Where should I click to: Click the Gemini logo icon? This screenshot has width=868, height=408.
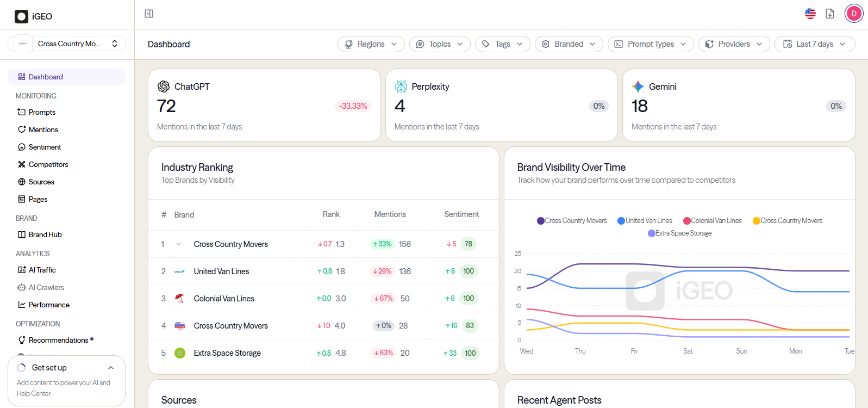(x=638, y=86)
